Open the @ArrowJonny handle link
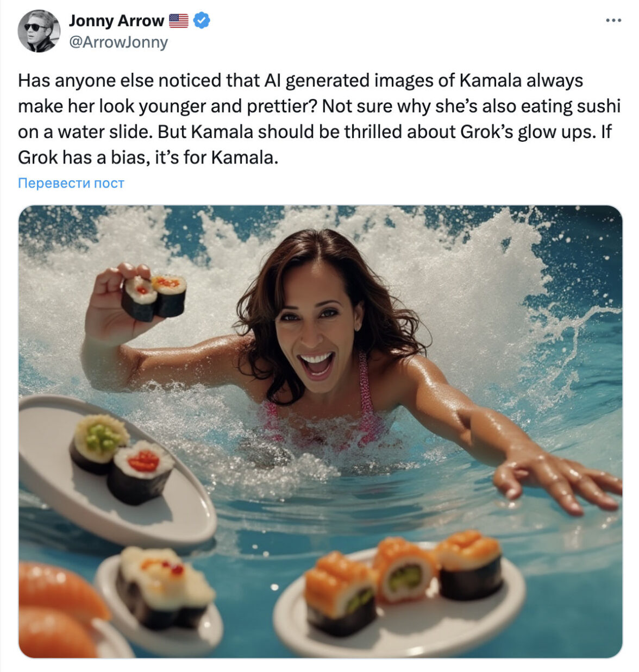This screenshot has height=672, width=639. 118,42
